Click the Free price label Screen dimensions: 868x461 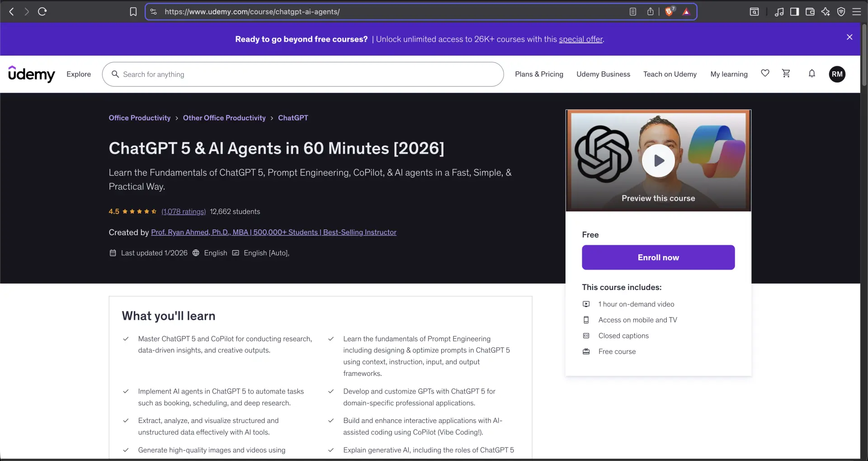(590, 235)
